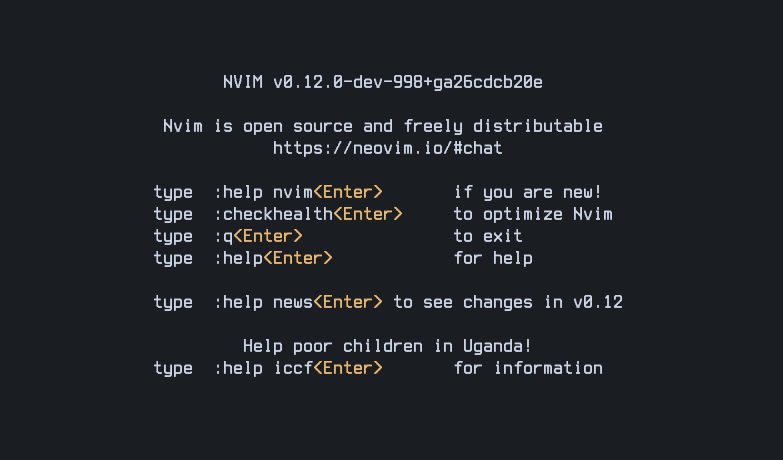Screen dimensions: 783x460
Task: Click the <Enter> key hint after ':checkhealth'
Action: pos(368,214)
